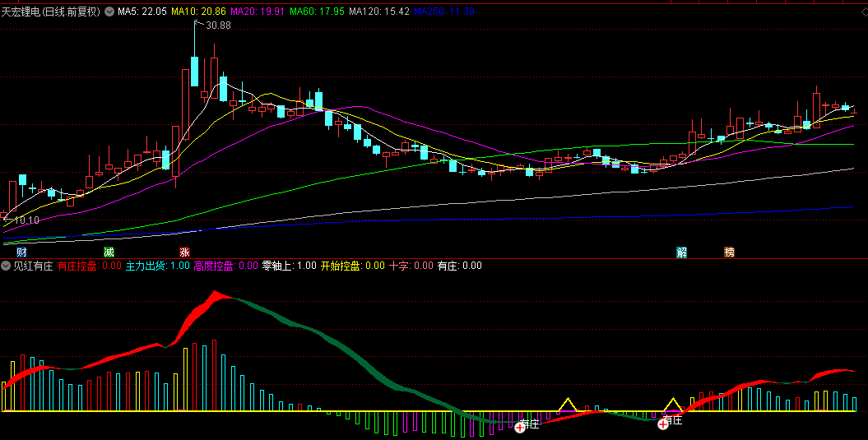The width and height of the screenshot is (868, 440).
Task: Click the 有庄: 0.00 value label
Action: point(459,266)
